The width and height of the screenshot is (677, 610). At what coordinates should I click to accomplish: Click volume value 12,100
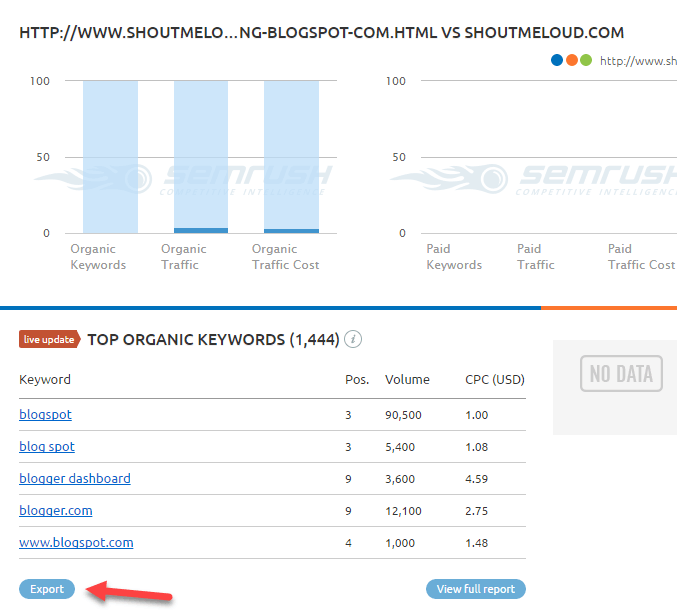tap(403, 511)
